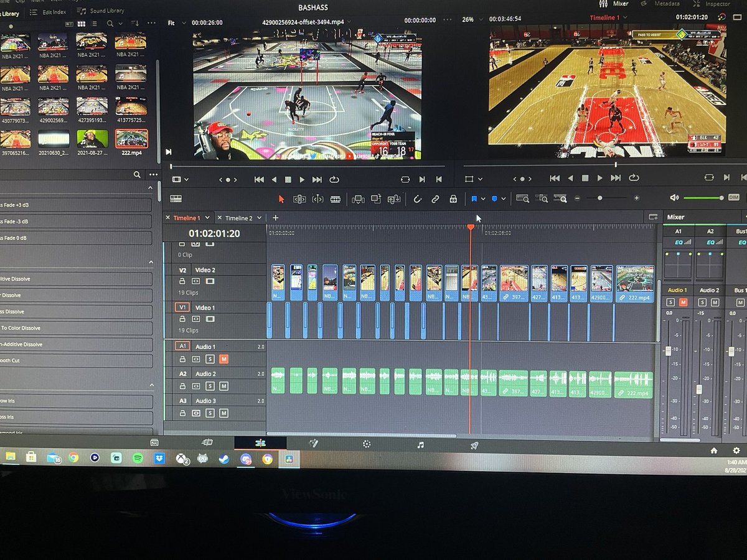
Task: Switch to the Deliver page rocket icon
Action: click(x=474, y=445)
